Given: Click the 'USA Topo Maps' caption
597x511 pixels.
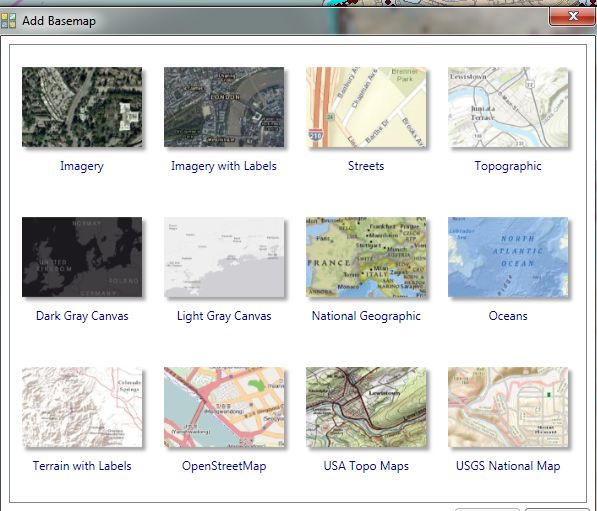Looking at the screenshot, I should (x=366, y=466).
